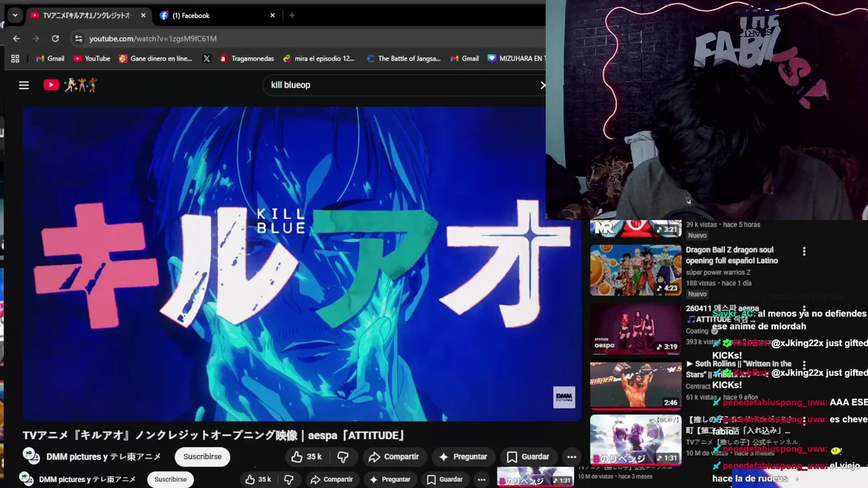Viewport: 868px width, 488px height.
Task: Open the DMM pictures channel avatar
Action: point(30,456)
